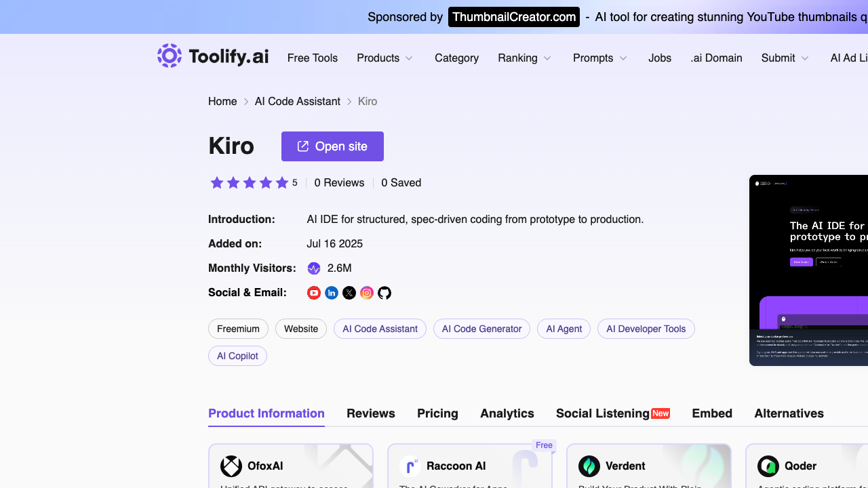Click the first rating star
The image size is (868, 488).
(x=217, y=182)
